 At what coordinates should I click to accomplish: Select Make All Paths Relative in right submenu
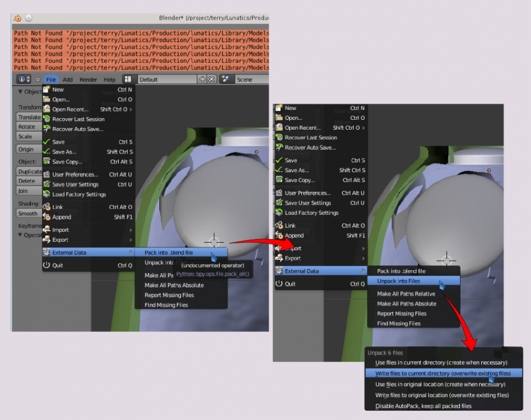[x=414, y=294]
